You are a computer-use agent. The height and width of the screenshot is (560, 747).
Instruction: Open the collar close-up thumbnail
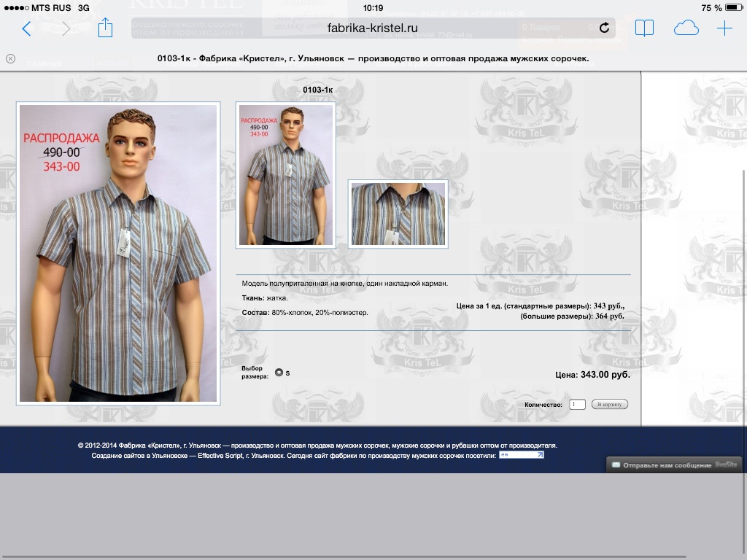click(x=398, y=214)
